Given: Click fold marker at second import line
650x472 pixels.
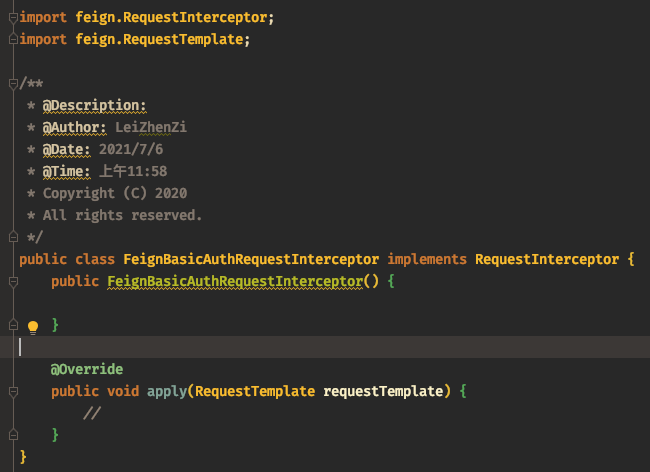Looking at the screenshot, I should [x=13, y=39].
